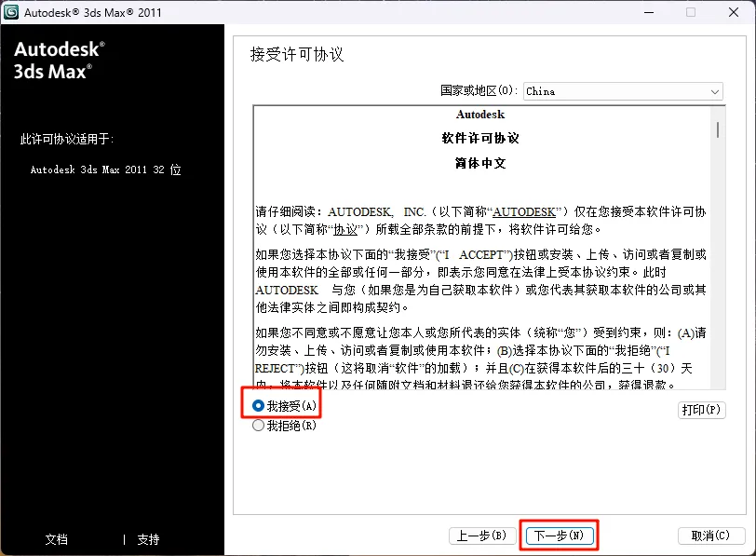Image resolution: width=756 pixels, height=556 pixels.
Task: Click the 软件许可协议 heading
Action: (x=480, y=139)
